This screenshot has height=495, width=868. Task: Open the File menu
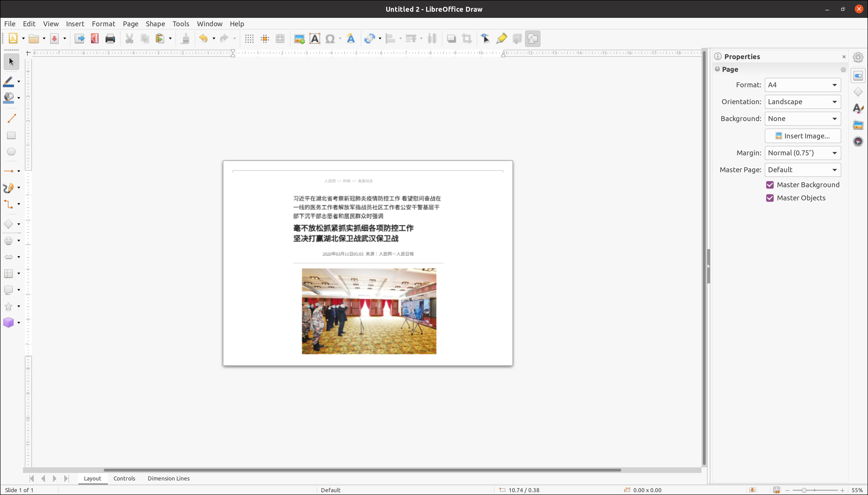click(x=10, y=24)
